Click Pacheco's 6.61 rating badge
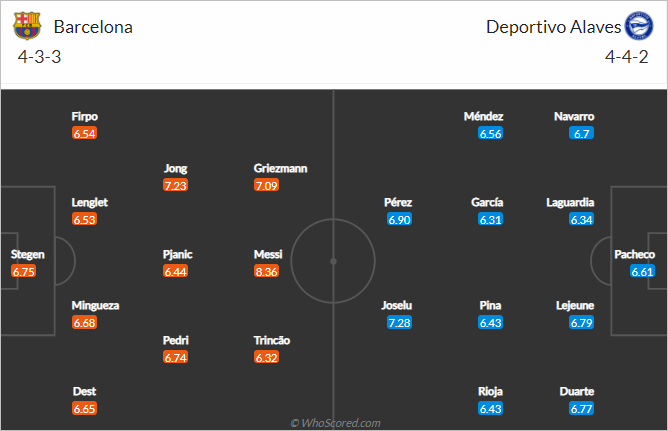The image size is (668, 431). 642,271
